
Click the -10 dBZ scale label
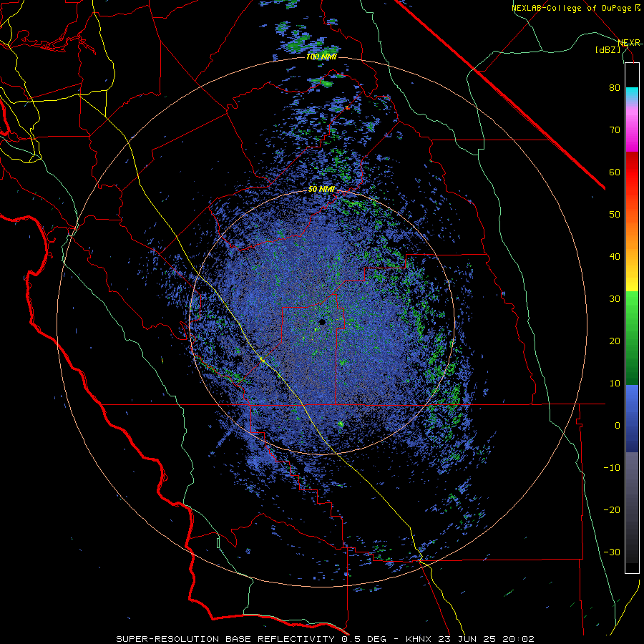(x=612, y=468)
